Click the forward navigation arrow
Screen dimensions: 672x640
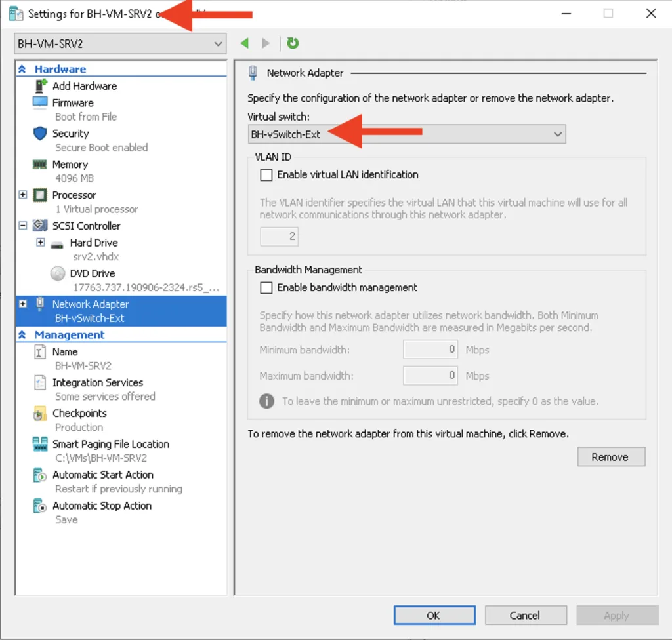[266, 43]
